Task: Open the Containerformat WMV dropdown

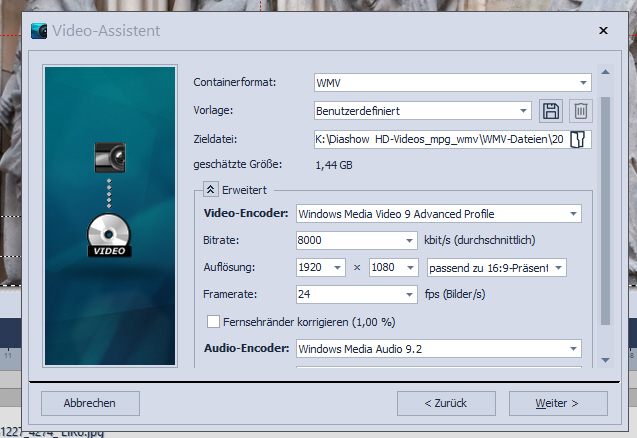Action: coord(583,83)
